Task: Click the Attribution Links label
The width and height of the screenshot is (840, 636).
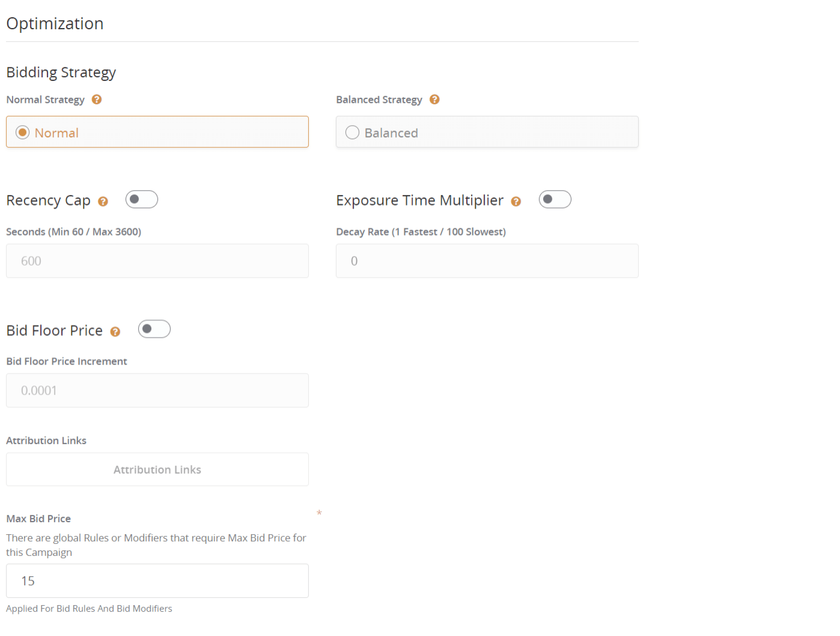Action: pos(46,440)
